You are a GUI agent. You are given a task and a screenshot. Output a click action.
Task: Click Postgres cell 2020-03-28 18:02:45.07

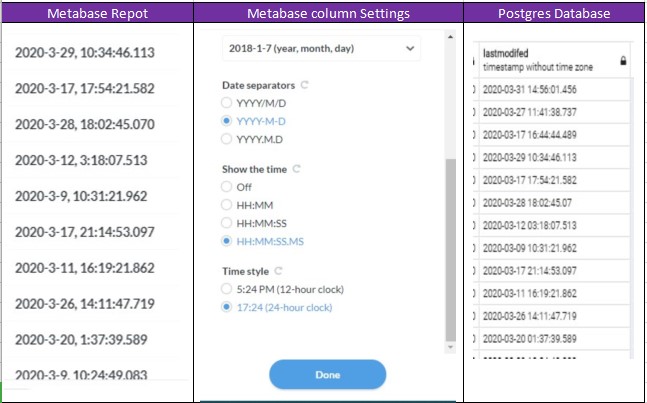click(x=555, y=203)
